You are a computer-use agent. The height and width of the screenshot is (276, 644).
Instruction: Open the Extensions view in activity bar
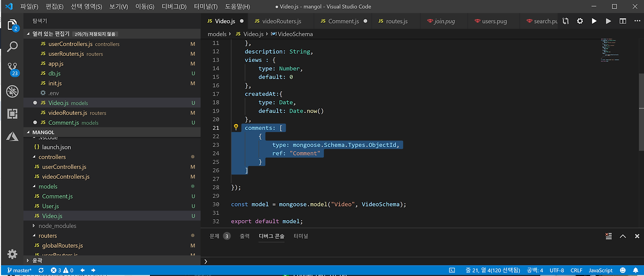tap(13, 114)
